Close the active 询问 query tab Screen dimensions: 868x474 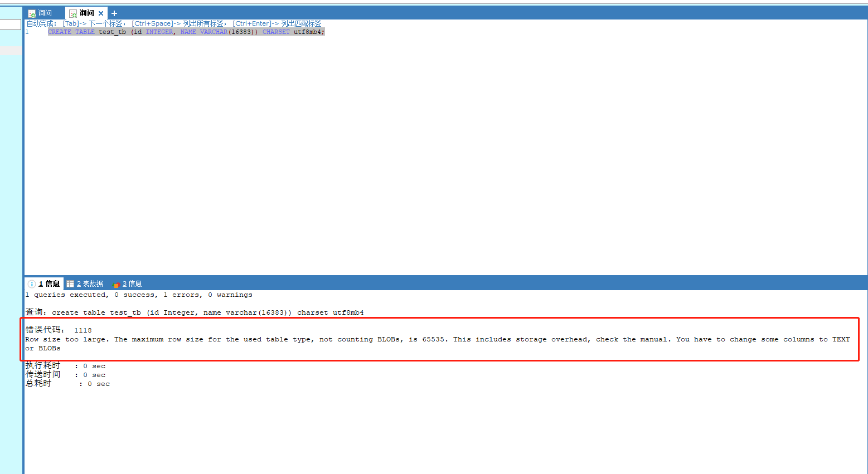click(x=101, y=13)
